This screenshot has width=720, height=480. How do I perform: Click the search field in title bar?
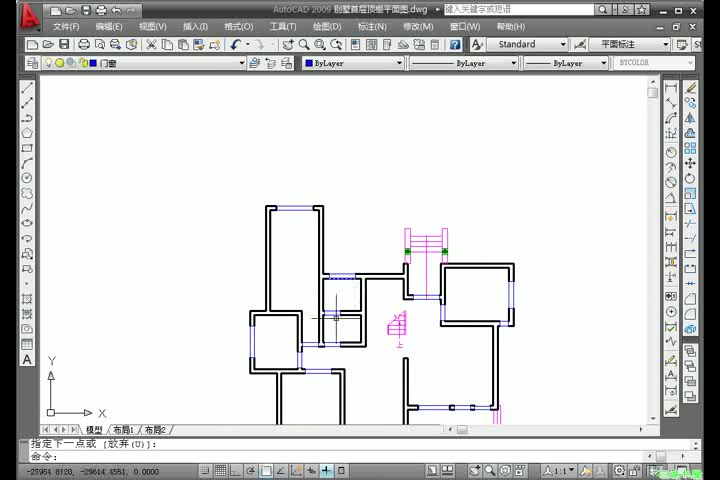point(519,10)
